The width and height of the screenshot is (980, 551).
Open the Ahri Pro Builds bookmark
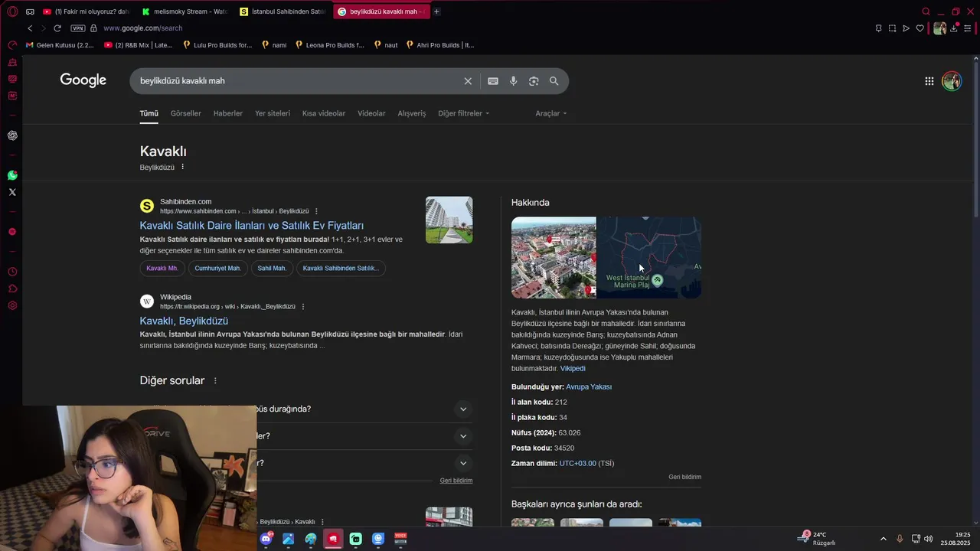[440, 45]
